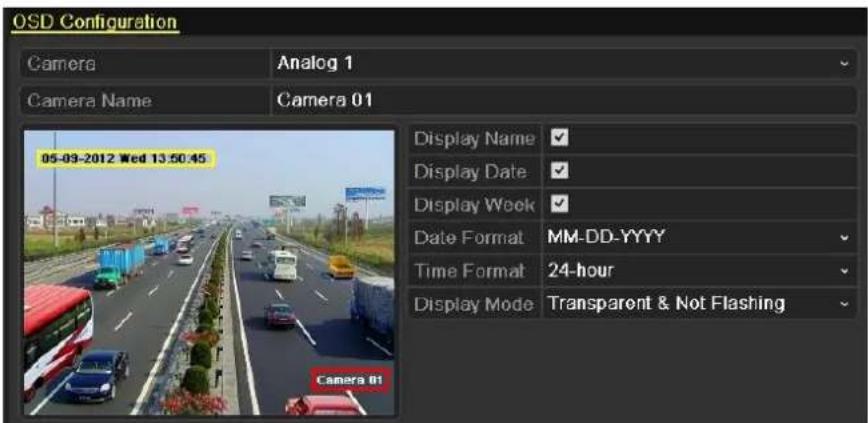Uncheck the Display Week checkbox

click(560, 204)
